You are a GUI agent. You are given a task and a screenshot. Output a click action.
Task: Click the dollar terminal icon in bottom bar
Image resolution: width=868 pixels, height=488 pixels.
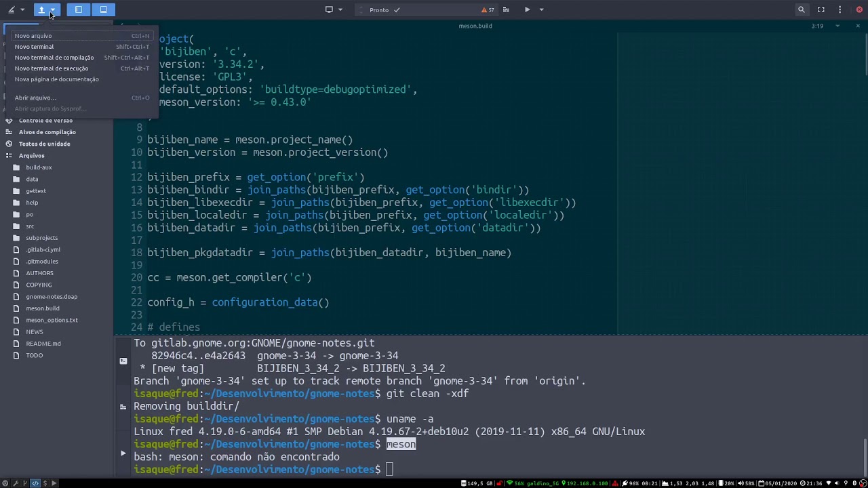pos(46,483)
